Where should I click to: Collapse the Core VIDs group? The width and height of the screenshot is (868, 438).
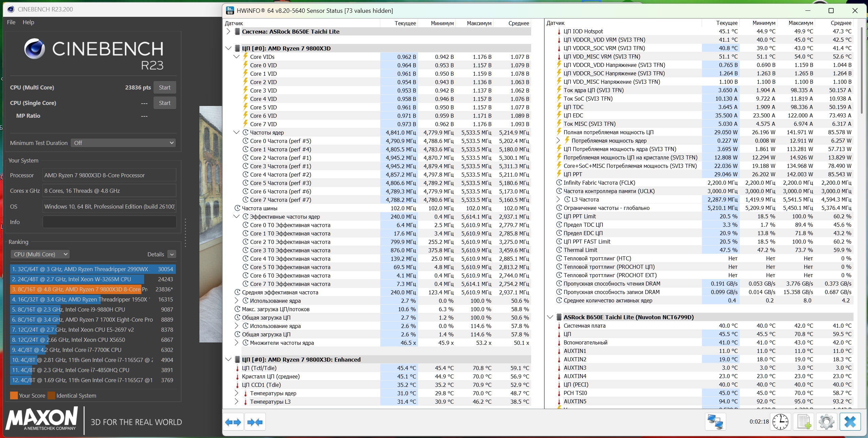coord(236,57)
